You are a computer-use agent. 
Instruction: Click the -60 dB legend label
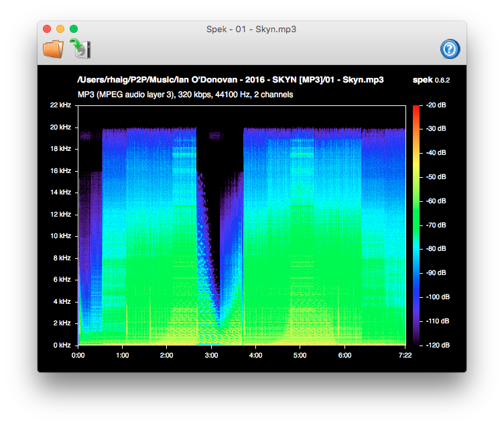coord(436,201)
